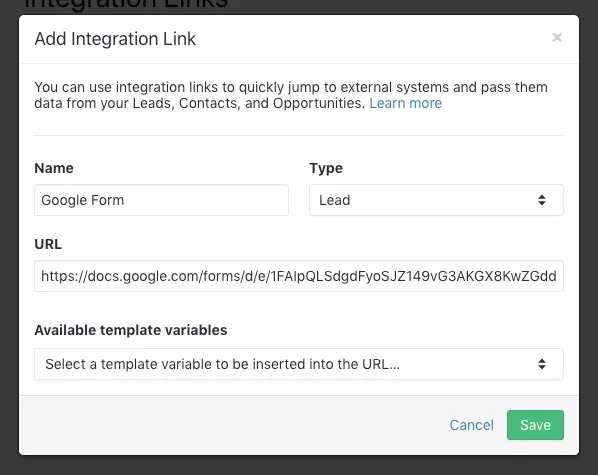
Task: Click the 'Name' field label
Action: coord(54,168)
